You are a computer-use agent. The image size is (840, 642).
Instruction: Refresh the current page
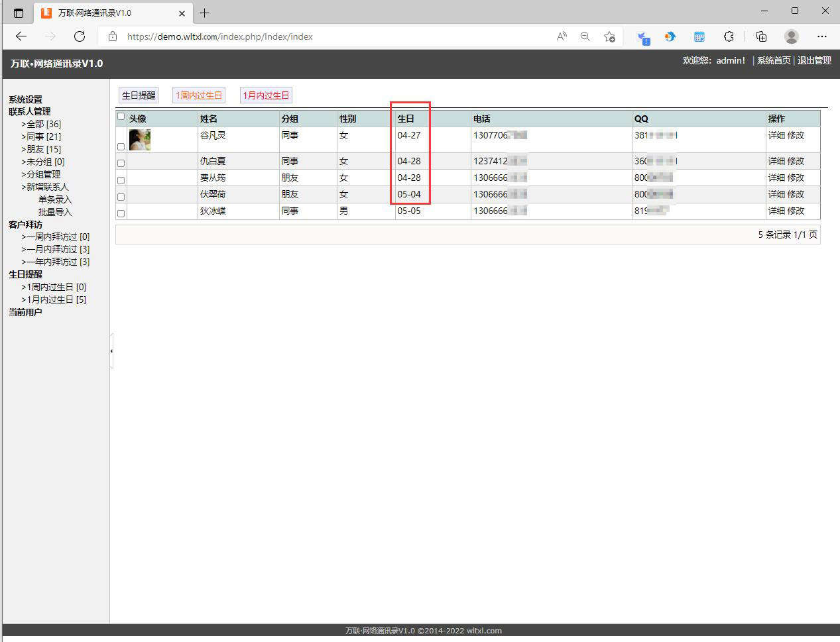point(80,36)
